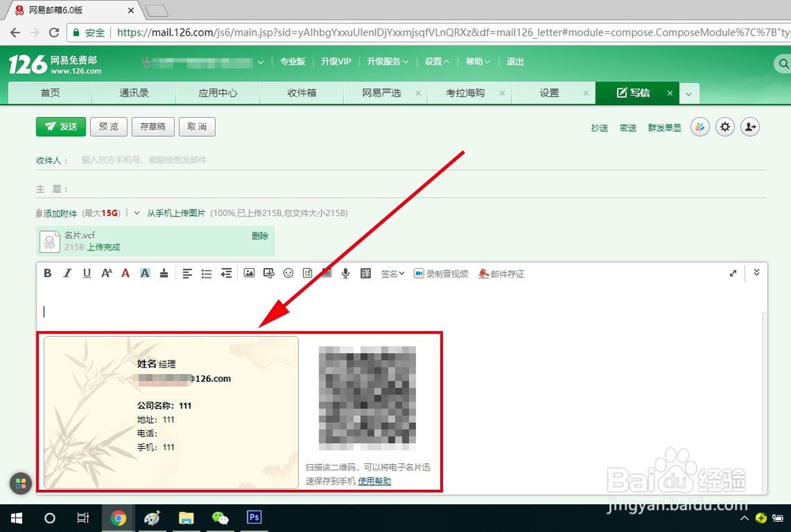The image size is (791, 532).
Task: Click 邮件存证 mail certification button
Action: [501, 274]
